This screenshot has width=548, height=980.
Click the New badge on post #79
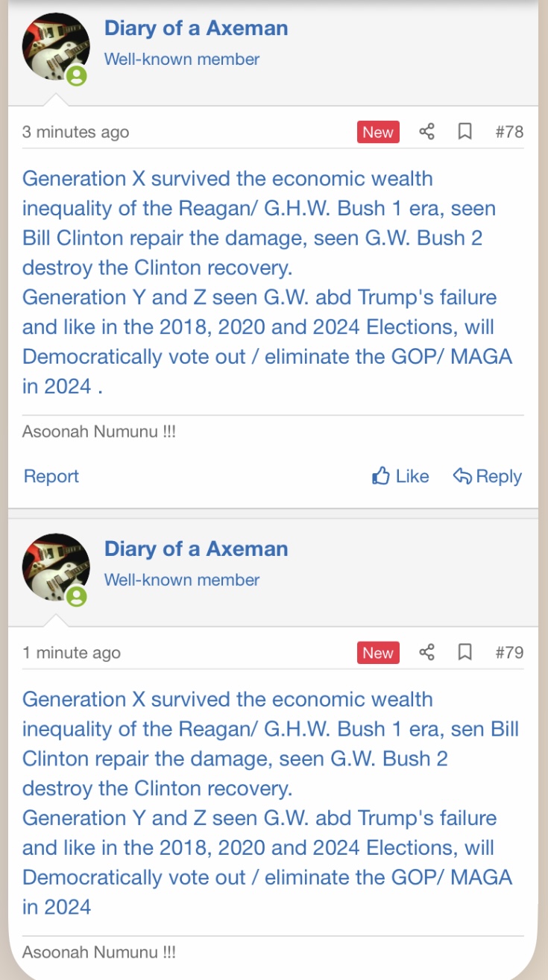pyautogui.click(x=378, y=653)
